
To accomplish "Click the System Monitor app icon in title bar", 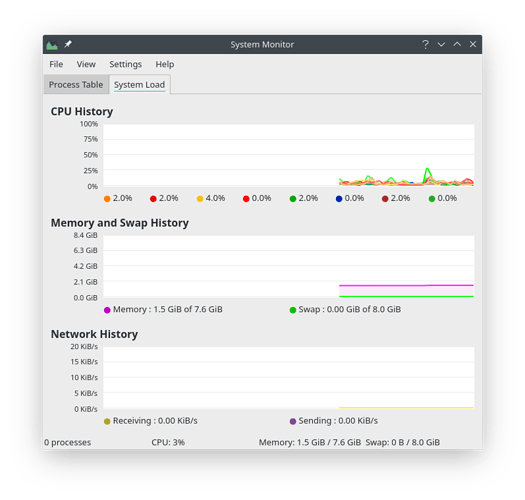I will pyautogui.click(x=52, y=45).
